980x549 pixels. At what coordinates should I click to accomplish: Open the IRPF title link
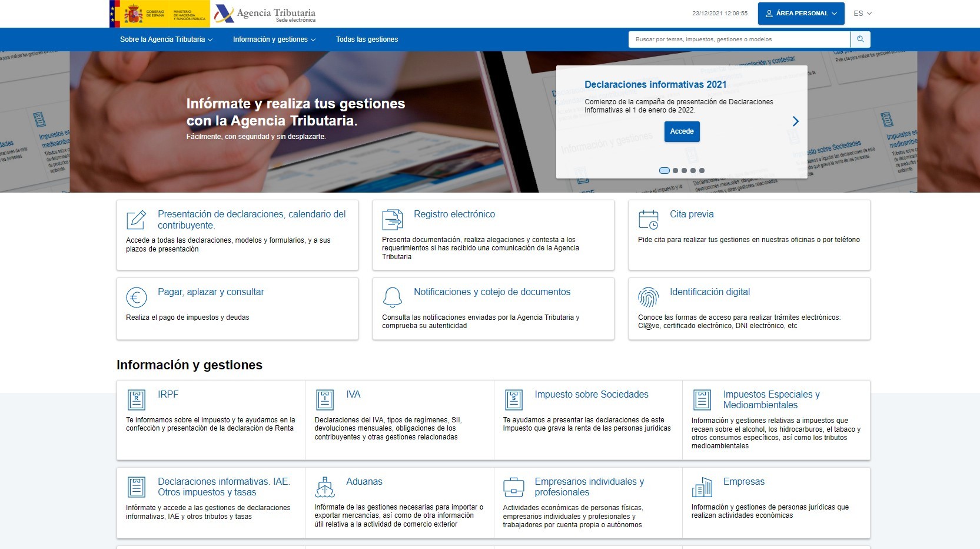click(168, 395)
